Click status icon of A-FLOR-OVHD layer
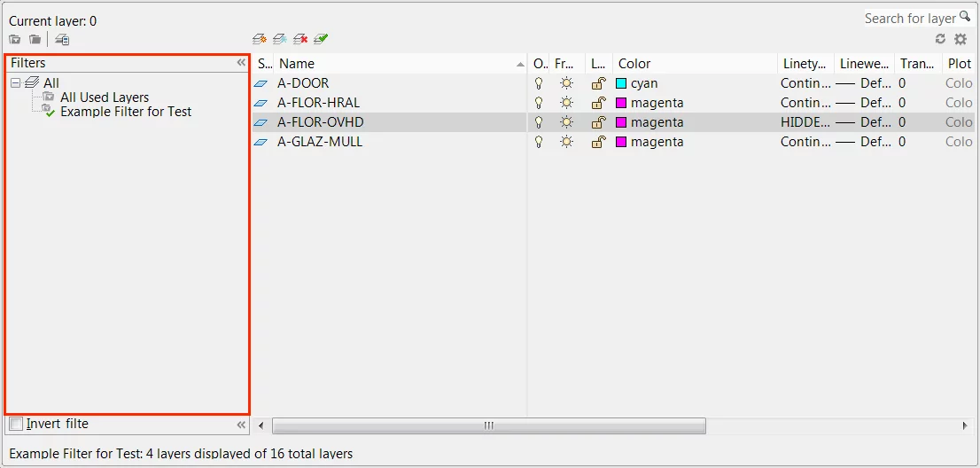 pyautogui.click(x=261, y=122)
